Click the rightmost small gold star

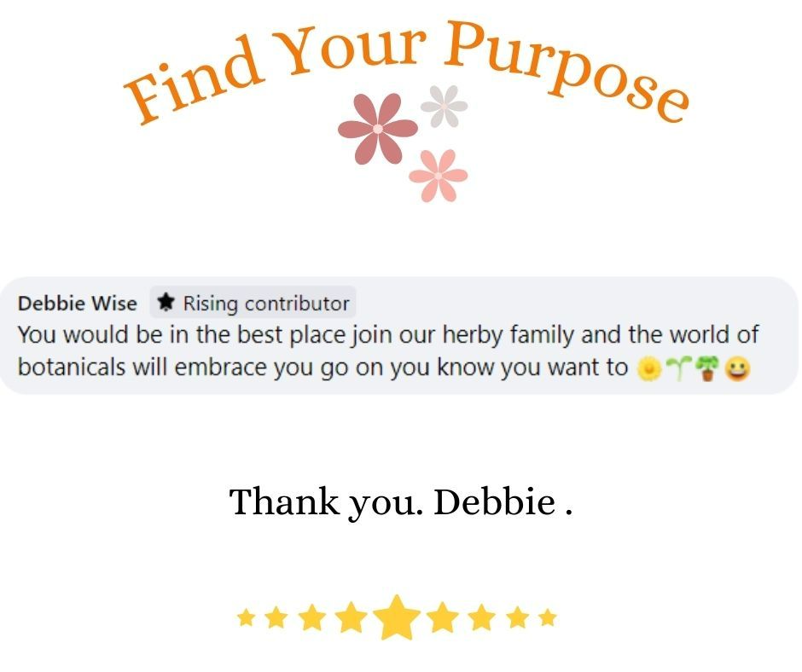pos(547,617)
